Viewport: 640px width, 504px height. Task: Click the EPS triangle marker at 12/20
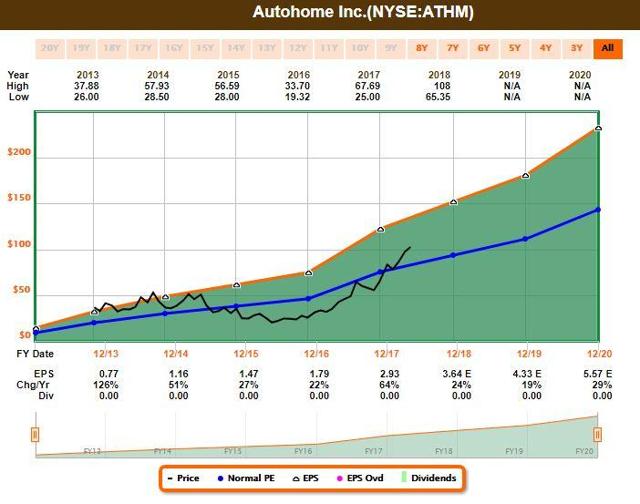tap(598, 128)
